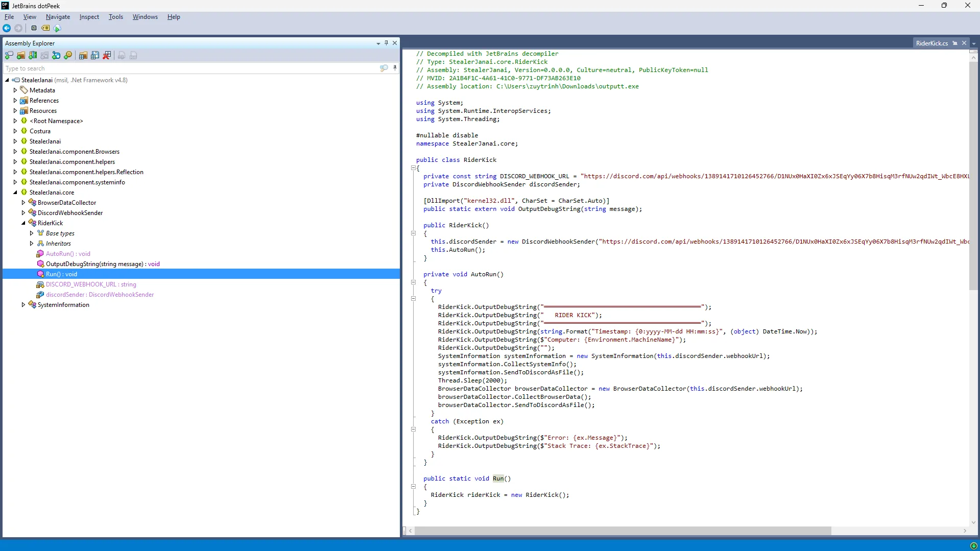Viewport: 980px width, 551px height.
Task: Select OutputDebugString method in tree
Action: [103, 264]
